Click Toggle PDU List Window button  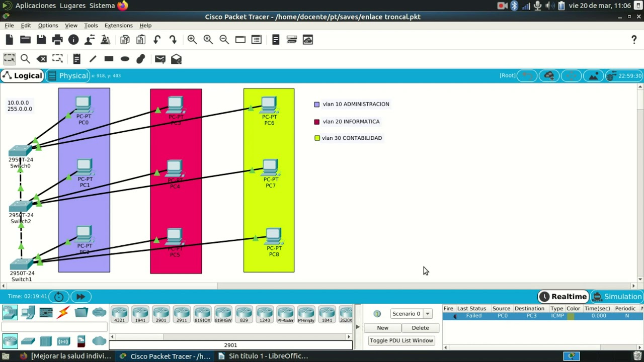click(x=401, y=340)
